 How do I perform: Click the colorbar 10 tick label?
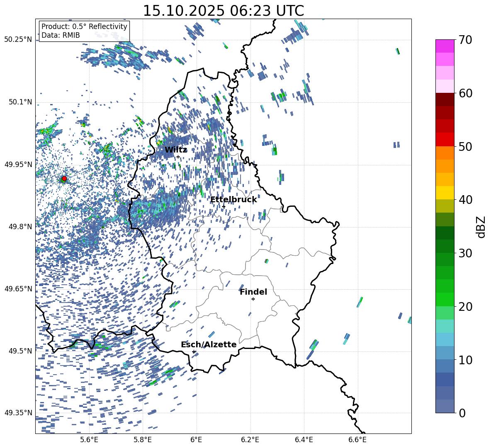[465, 360]
